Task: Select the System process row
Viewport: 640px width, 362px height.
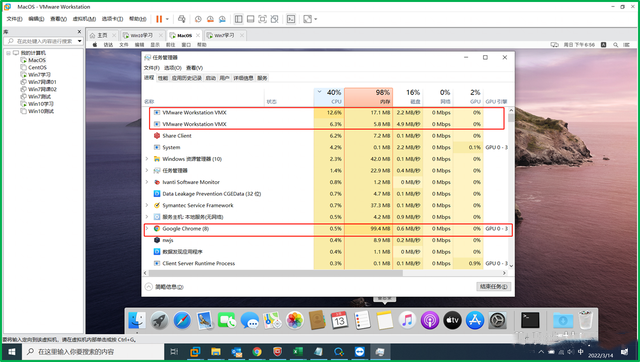Action: 326,147
